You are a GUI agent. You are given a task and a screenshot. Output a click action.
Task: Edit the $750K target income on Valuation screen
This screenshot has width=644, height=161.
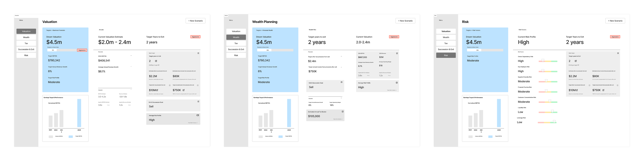tap(183, 90)
